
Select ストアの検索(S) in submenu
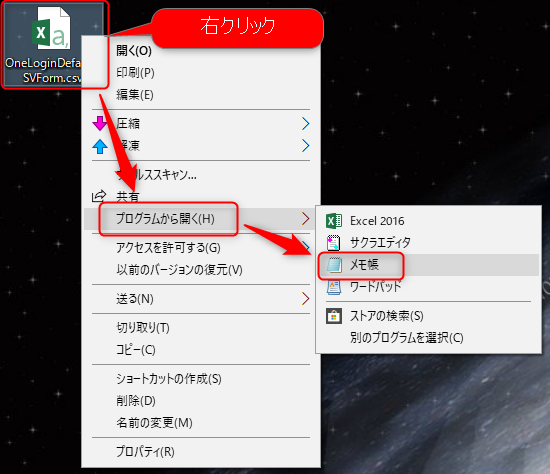point(428,316)
